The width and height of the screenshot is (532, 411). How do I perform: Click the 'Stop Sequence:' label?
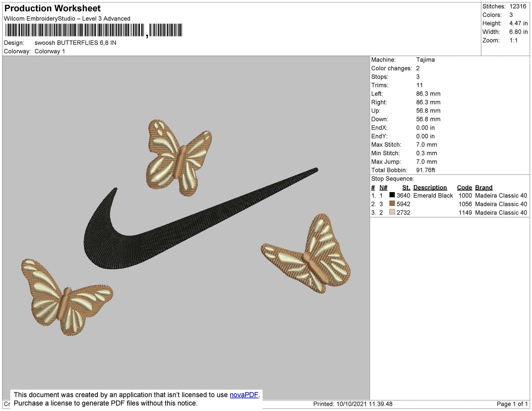point(392,178)
